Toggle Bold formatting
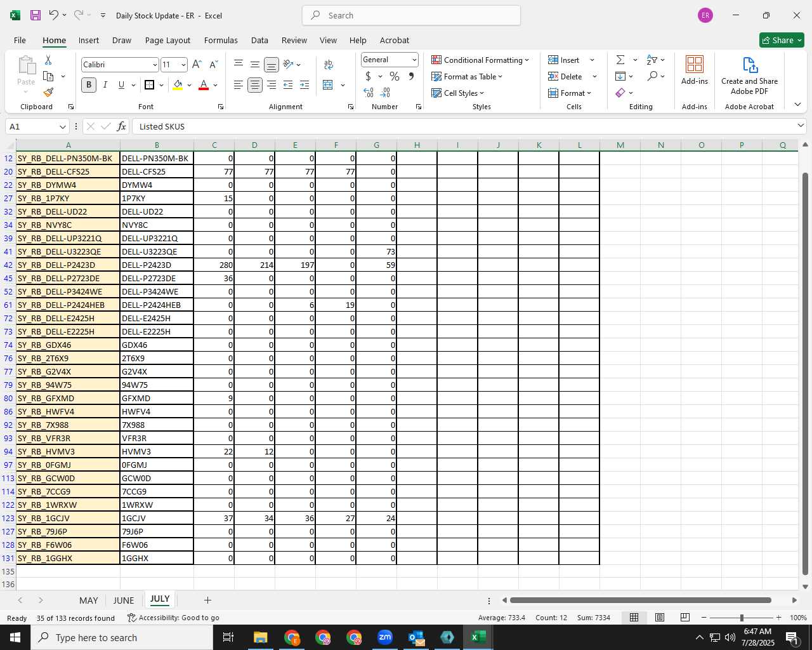Screen dimensions: 812x650 [x=89, y=84]
